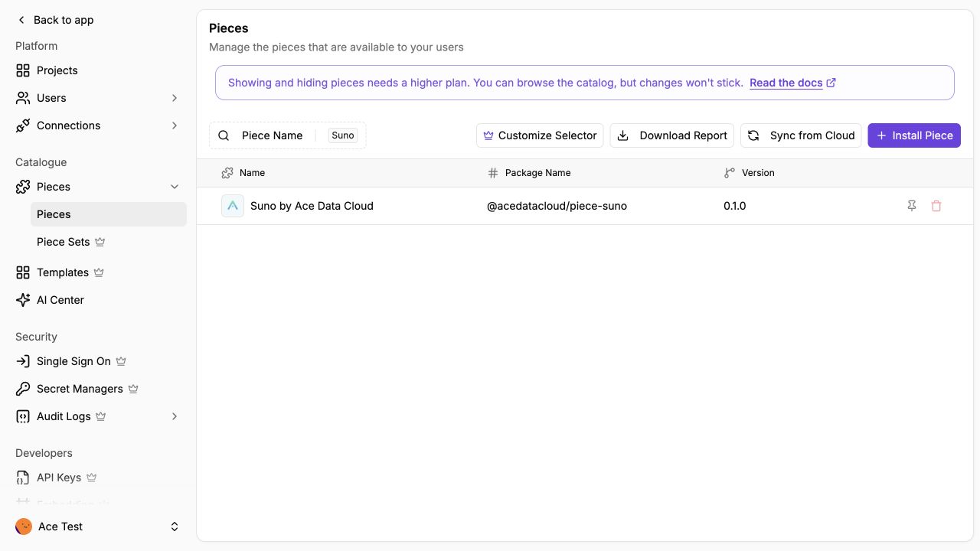This screenshot has width=980, height=551.
Task: Click the @acedatacloud/piece-suno package cell
Action: 557,206
